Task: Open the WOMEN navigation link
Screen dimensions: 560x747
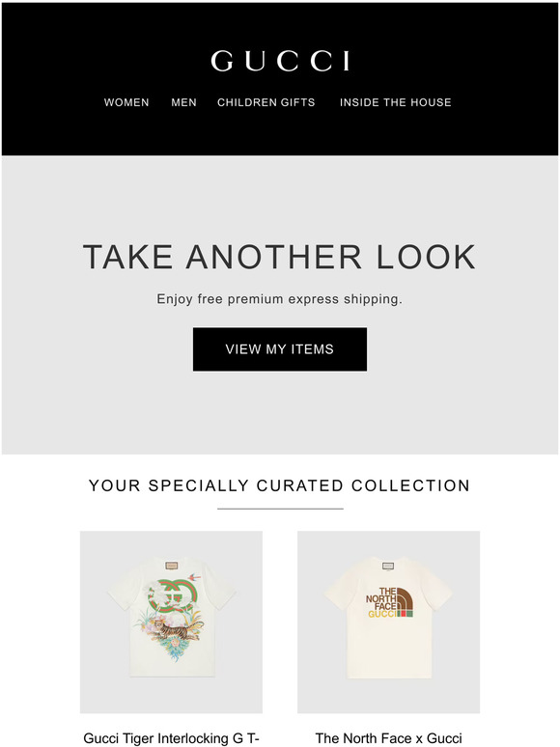Action: (x=126, y=102)
